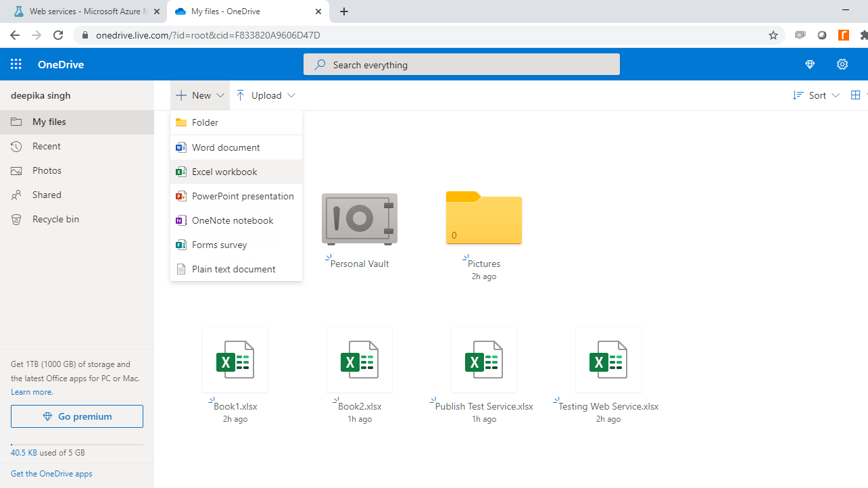Open Testing Web Service.xlsx thumbnail

pos(608,360)
